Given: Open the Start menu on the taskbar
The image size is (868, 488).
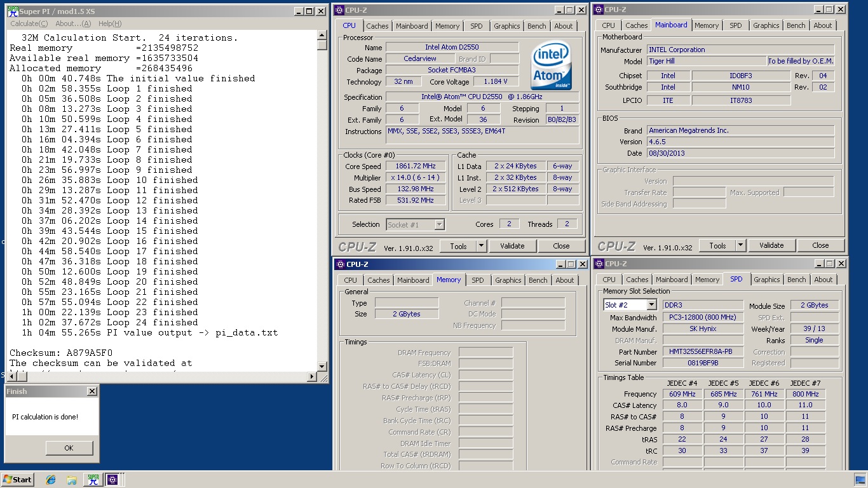Looking at the screenshot, I should point(18,480).
